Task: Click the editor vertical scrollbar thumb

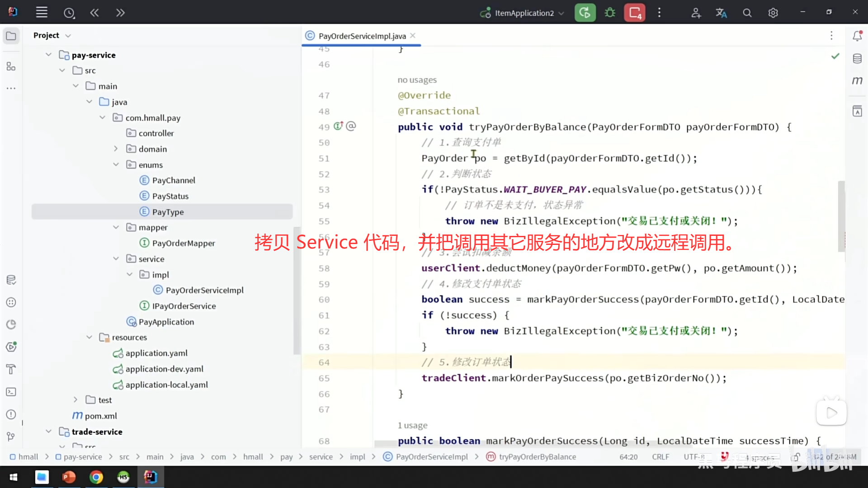Action: click(x=841, y=216)
